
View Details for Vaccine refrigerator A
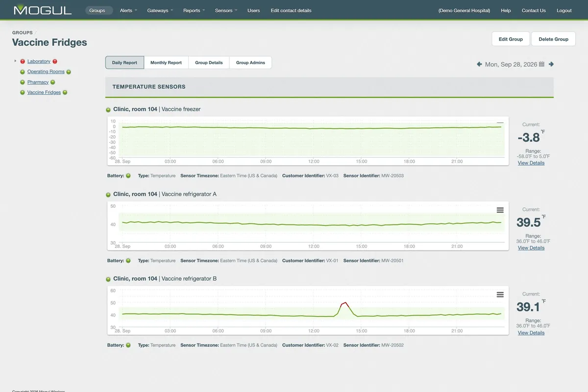click(531, 248)
